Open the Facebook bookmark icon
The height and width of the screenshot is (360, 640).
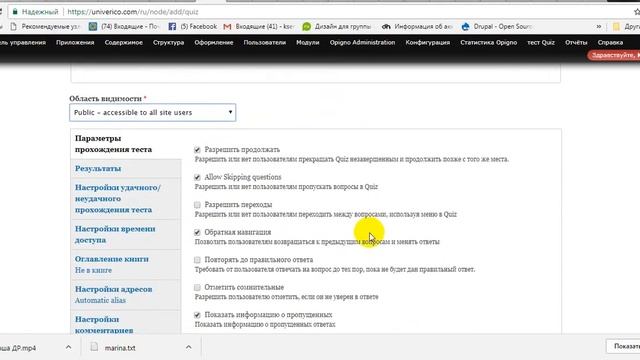(172, 27)
